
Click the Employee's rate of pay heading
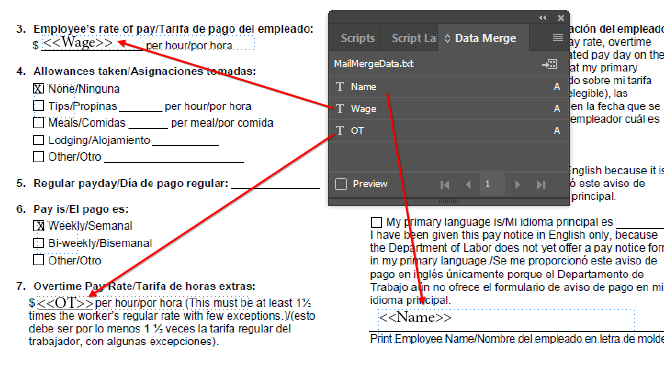point(173,29)
